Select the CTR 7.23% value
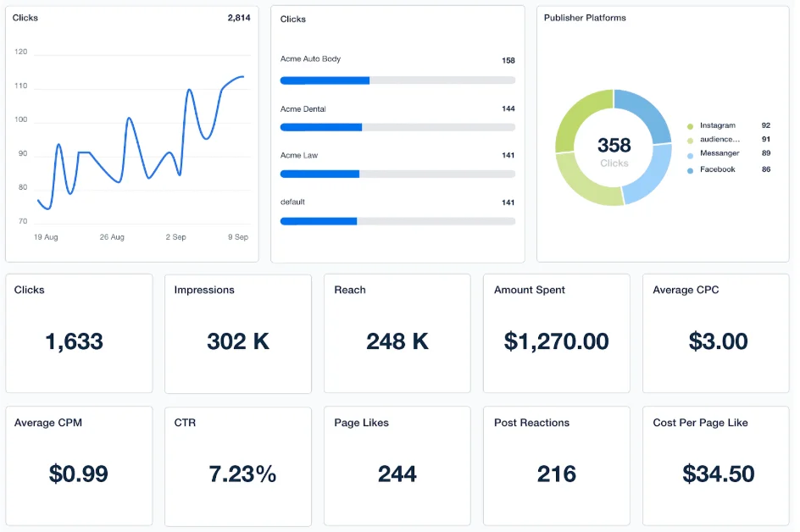 click(x=242, y=474)
